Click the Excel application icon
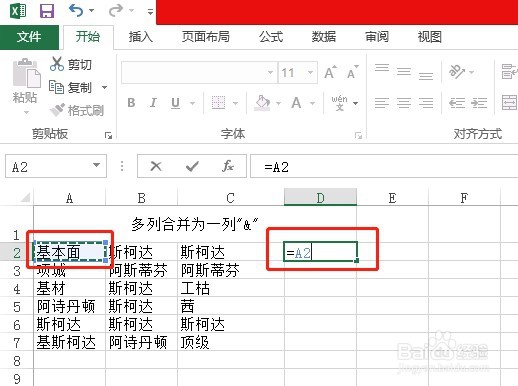This screenshot has height=386, width=518. pos(18,11)
